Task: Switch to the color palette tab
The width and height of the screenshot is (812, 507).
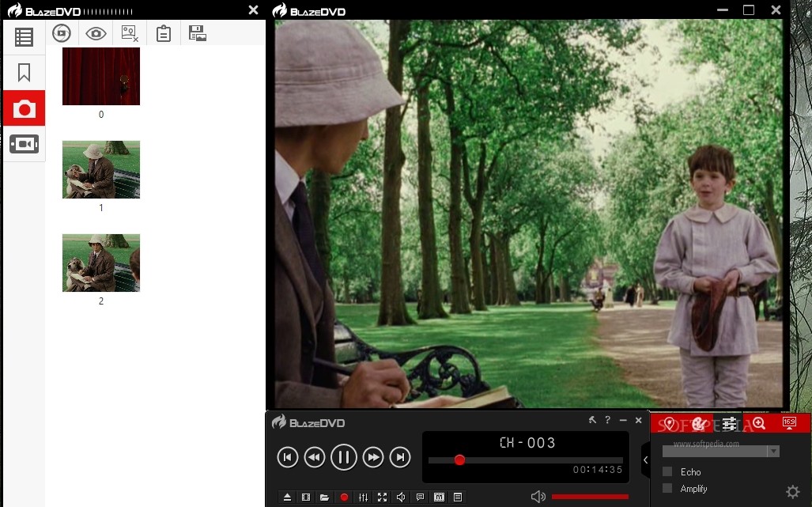Action: (x=699, y=424)
